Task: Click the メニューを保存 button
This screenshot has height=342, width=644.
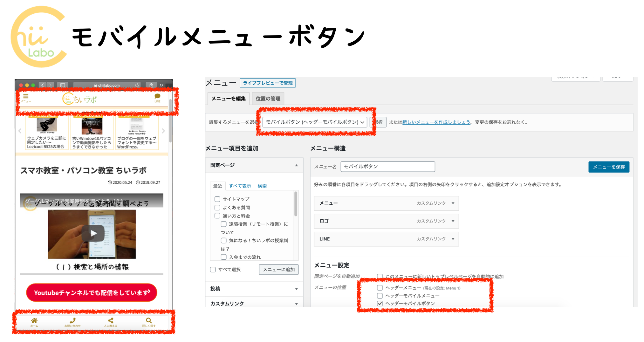Action: [x=608, y=167]
